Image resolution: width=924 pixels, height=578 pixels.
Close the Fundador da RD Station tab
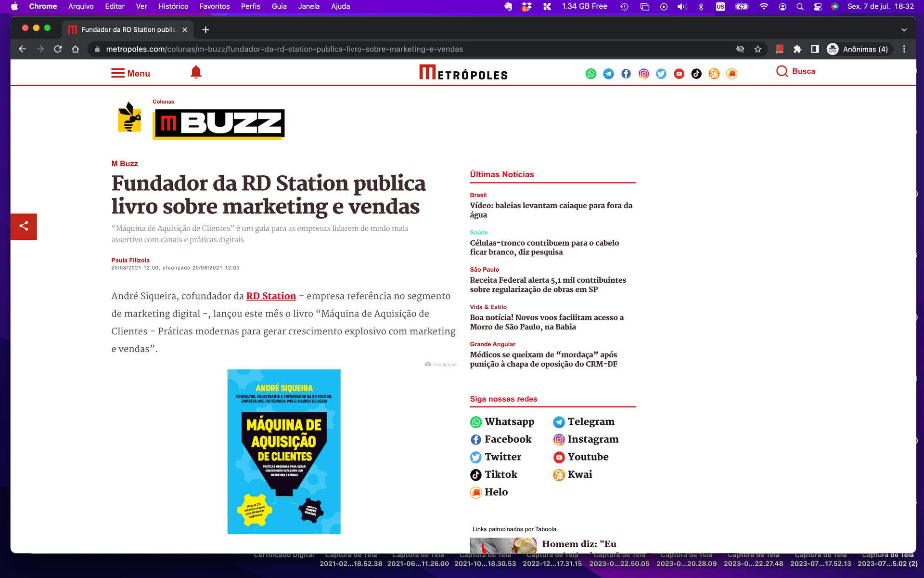(x=185, y=30)
